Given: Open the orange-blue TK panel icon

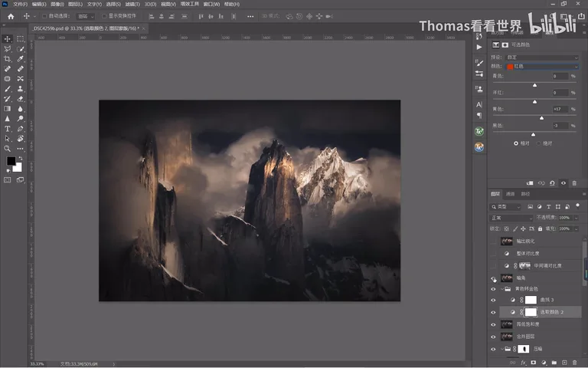Looking at the screenshot, I should pyautogui.click(x=479, y=147).
